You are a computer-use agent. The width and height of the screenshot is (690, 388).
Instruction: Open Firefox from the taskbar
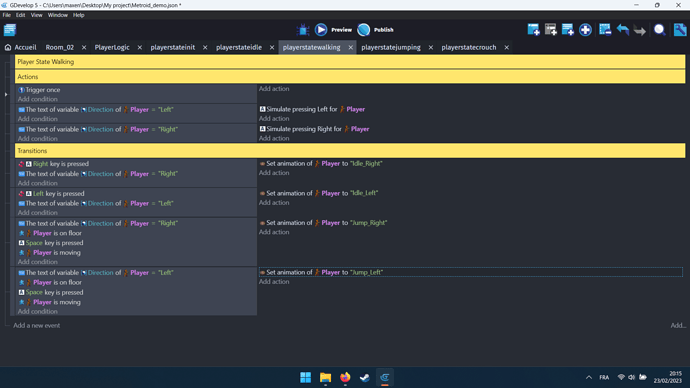345,377
